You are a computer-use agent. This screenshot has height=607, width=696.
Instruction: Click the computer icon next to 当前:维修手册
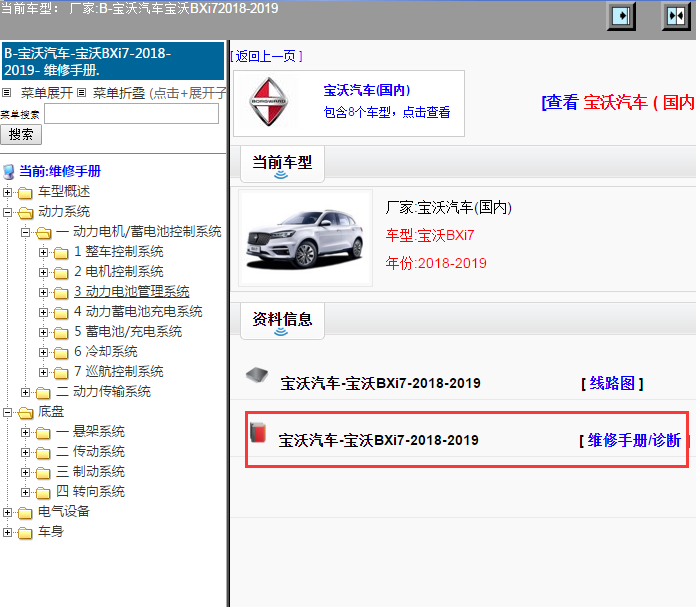click(x=9, y=171)
